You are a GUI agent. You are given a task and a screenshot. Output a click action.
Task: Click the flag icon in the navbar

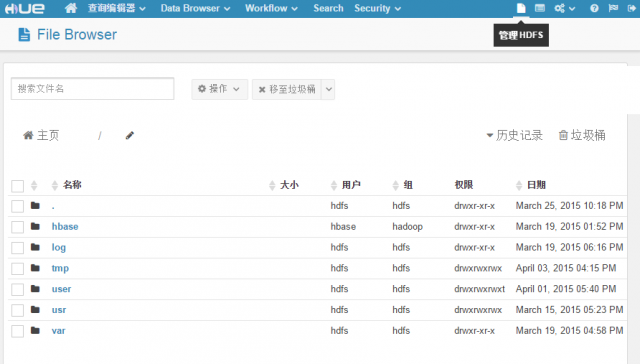613,8
